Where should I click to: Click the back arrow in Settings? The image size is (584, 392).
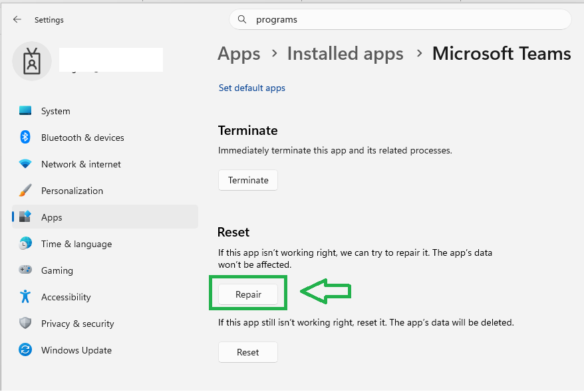(x=17, y=19)
